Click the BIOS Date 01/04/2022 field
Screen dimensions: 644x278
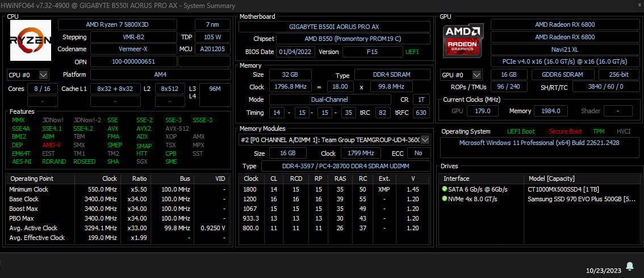pyautogui.click(x=296, y=52)
